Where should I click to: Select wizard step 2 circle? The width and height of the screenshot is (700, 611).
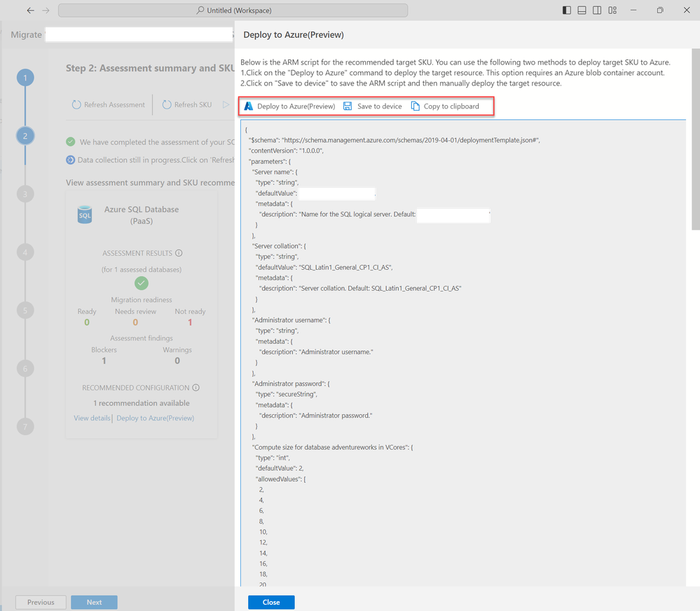coord(25,136)
